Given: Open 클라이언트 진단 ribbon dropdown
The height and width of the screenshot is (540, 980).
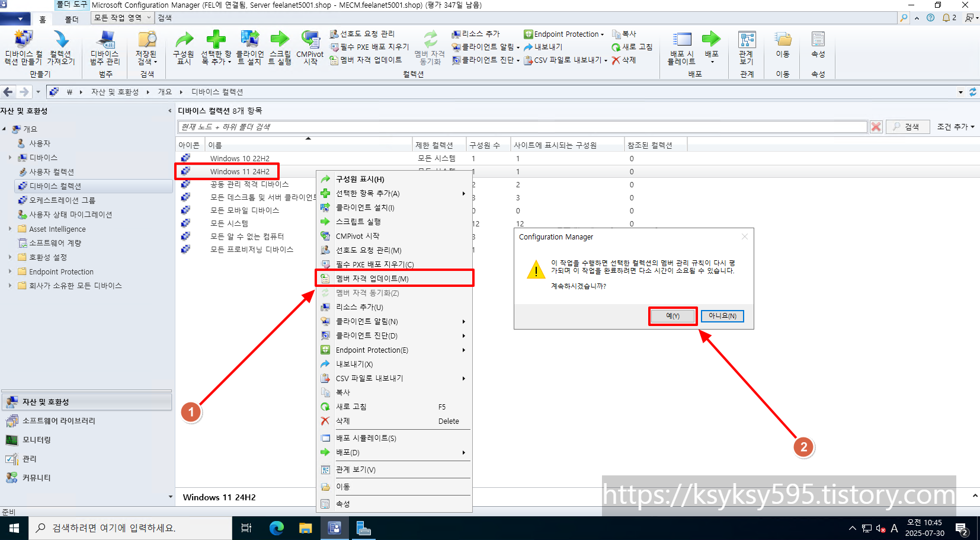Looking at the screenshot, I should (486, 60).
